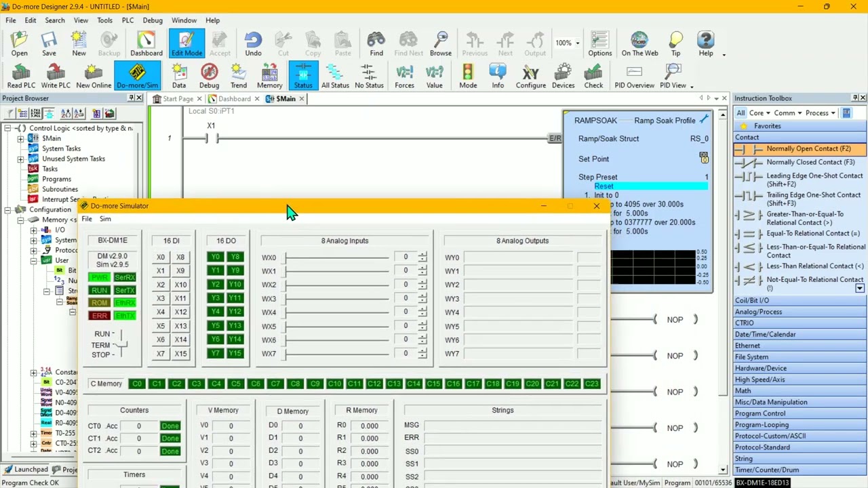Image resolution: width=868 pixels, height=488 pixels.
Task: Open the PLC menu
Action: (x=127, y=20)
